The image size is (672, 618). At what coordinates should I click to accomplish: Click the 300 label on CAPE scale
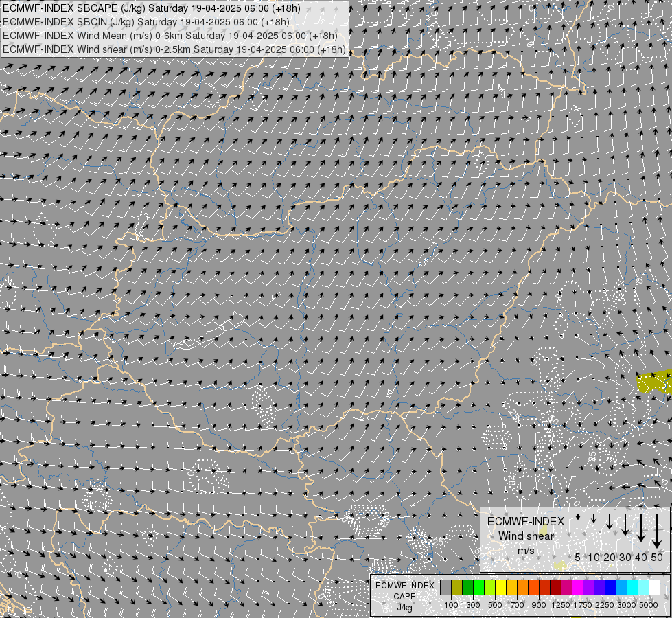(473, 605)
